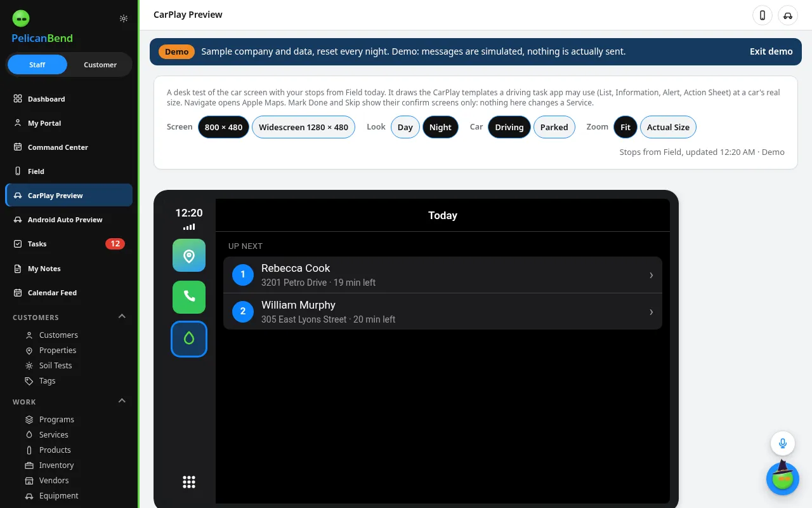Screen dimensions: 812x508
Task: Open My Notes
Action: coord(69,269)
